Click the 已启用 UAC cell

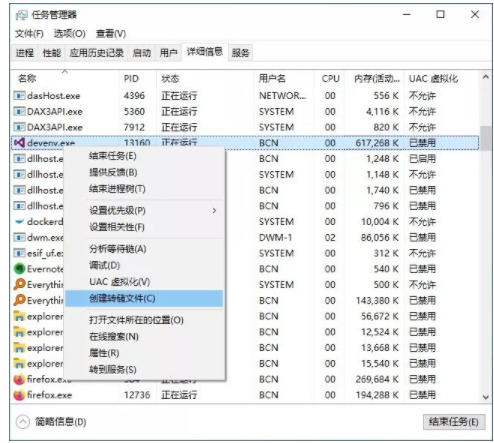coord(422,159)
